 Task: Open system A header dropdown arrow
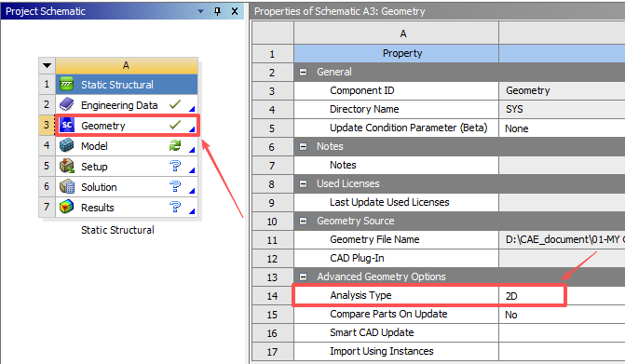[x=47, y=65]
